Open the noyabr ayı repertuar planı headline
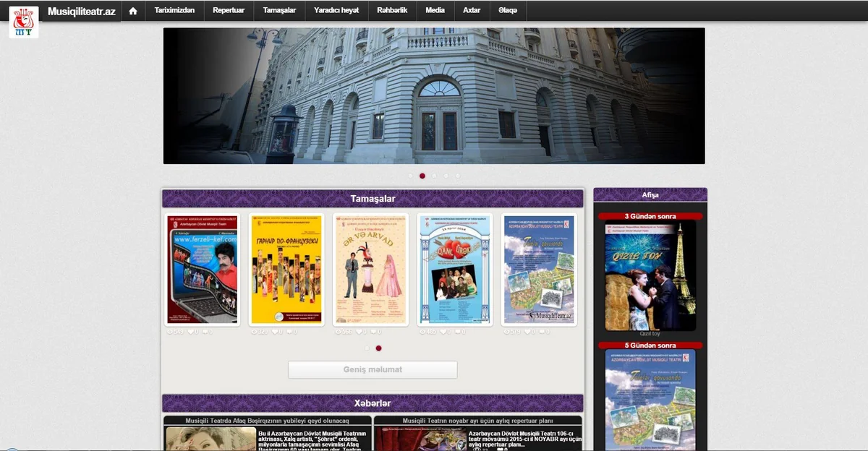 coord(478,420)
